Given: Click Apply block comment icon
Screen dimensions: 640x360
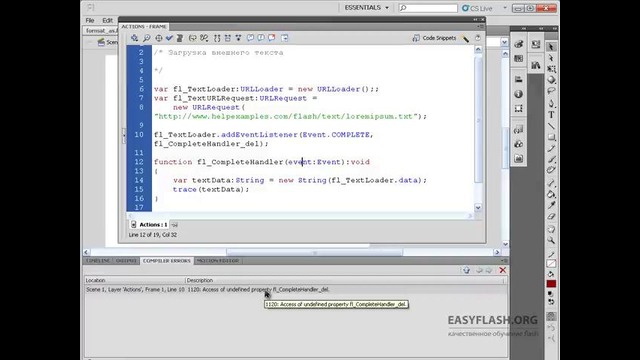Looking at the screenshot, I should [250, 38].
